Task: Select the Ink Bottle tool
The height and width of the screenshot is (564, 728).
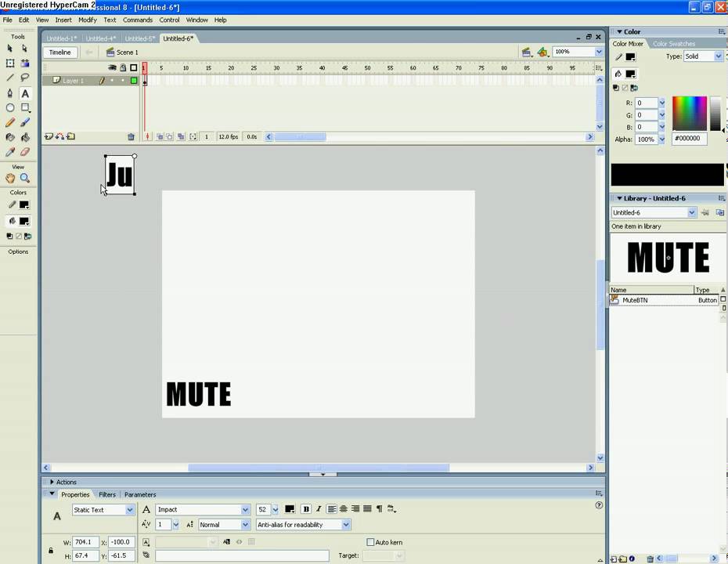Action: tap(9, 137)
